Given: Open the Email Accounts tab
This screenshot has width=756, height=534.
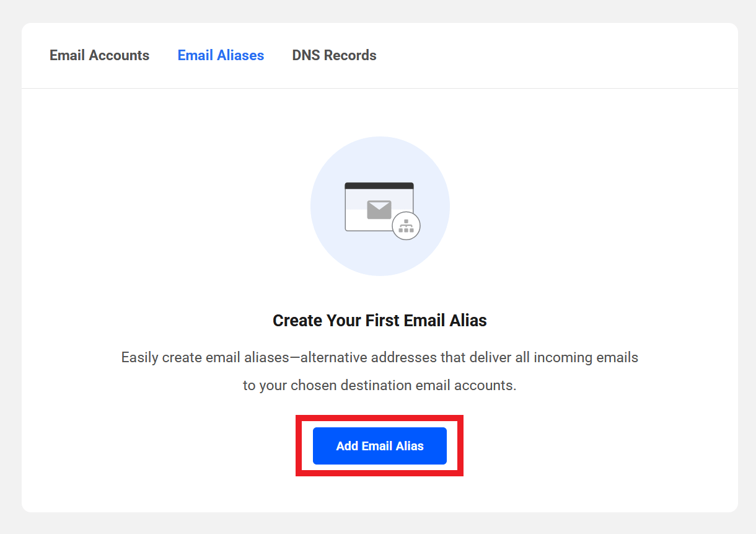Looking at the screenshot, I should tap(99, 55).
